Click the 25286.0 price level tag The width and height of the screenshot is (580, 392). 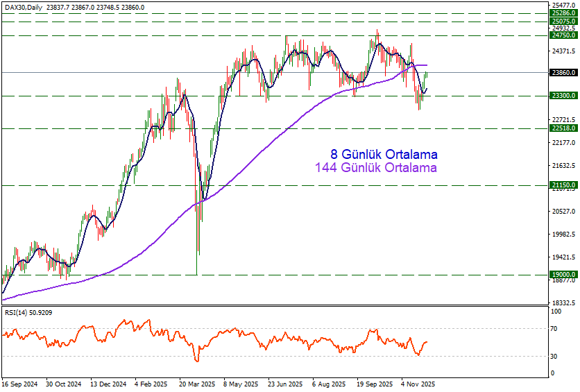pos(563,12)
